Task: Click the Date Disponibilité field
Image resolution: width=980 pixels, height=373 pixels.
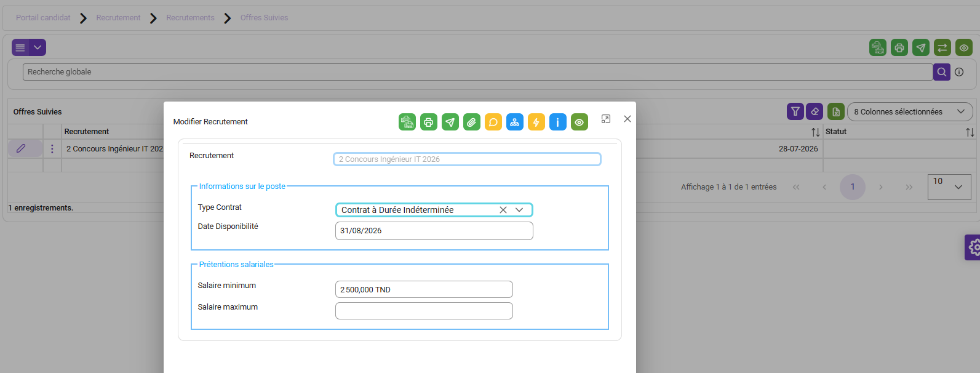Action: (x=434, y=231)
